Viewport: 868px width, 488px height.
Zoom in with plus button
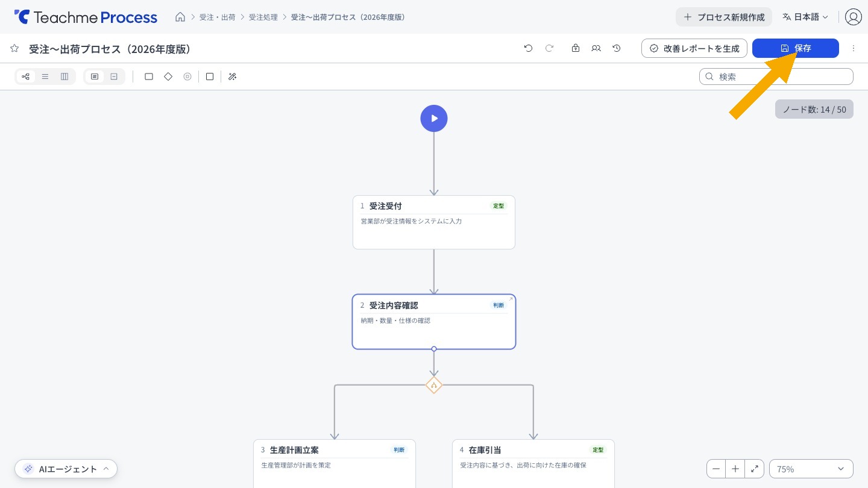click(x=735, y=469)
